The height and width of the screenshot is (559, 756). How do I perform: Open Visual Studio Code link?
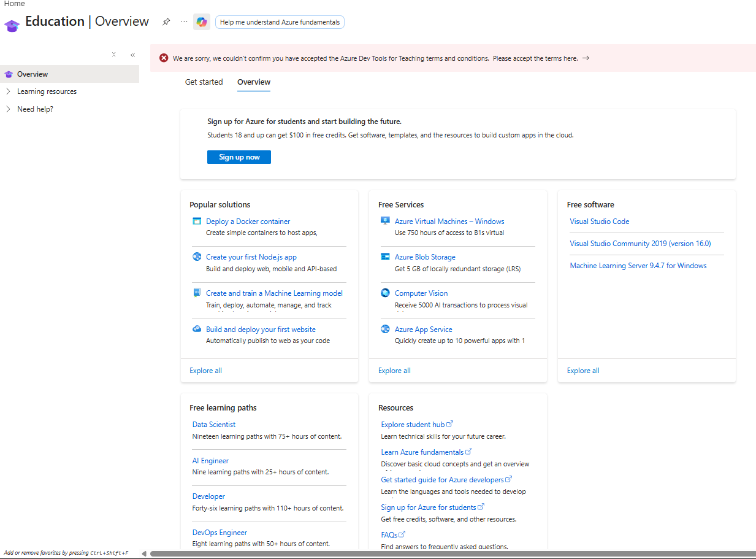pyautogui.click(x=600, y=222)
